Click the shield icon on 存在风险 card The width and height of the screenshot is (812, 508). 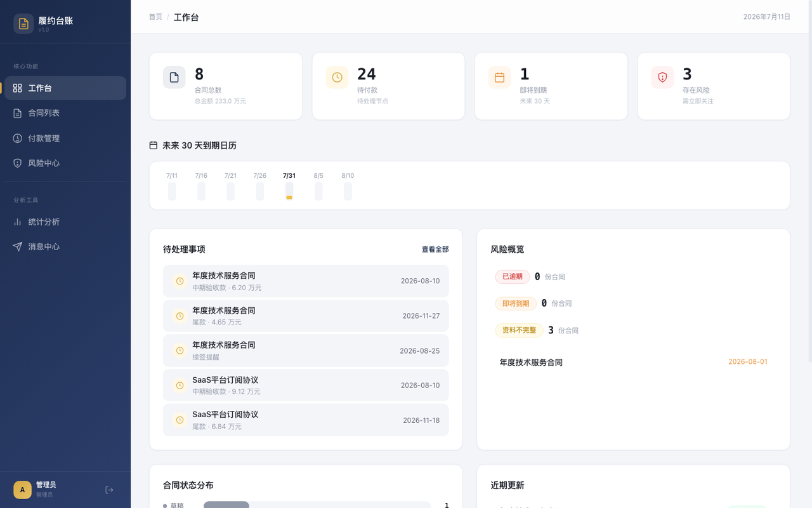tap(662, 77)
